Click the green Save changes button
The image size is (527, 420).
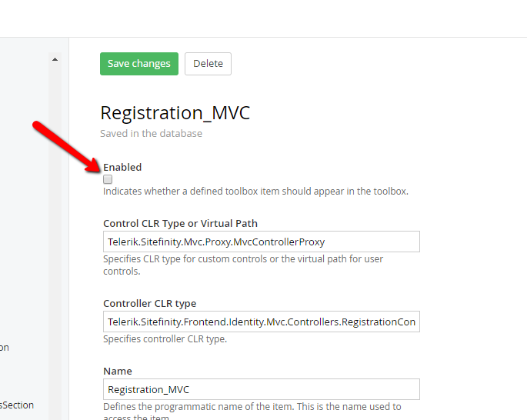139,64
